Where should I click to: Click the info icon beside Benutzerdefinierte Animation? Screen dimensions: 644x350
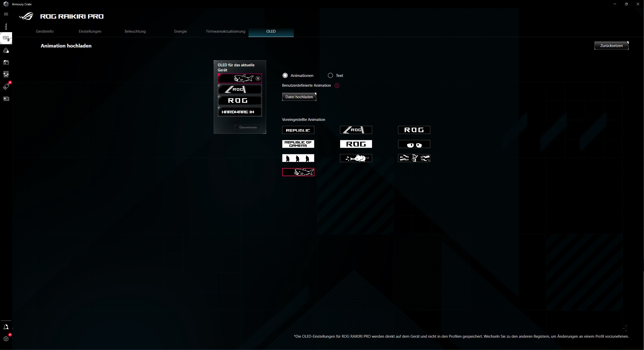pos(337,86)
